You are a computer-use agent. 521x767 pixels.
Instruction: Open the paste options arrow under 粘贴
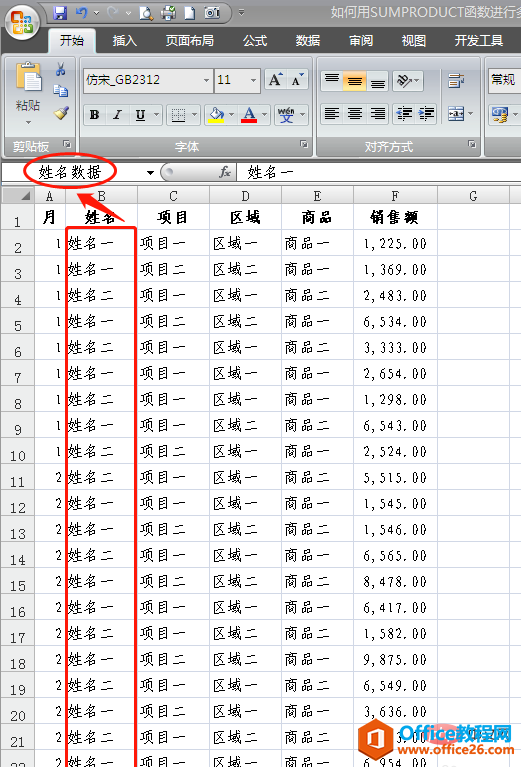[28, 122]
